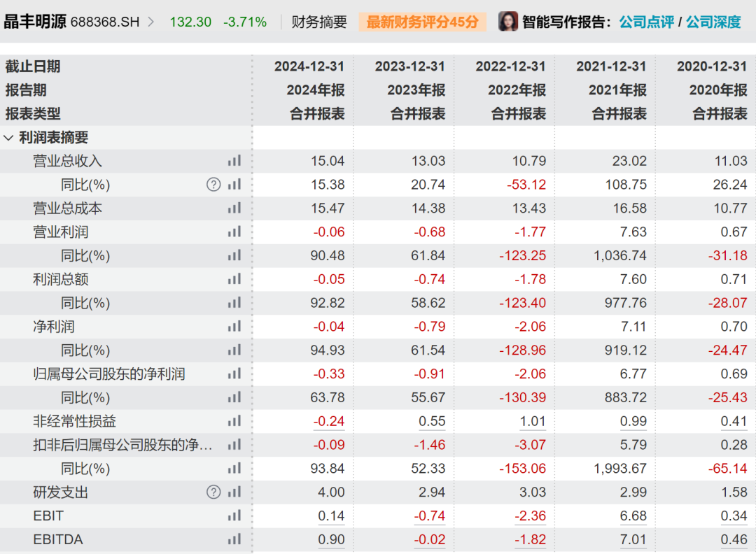Click 2021 EBIT value 6.68

click(x=633, y=516)
